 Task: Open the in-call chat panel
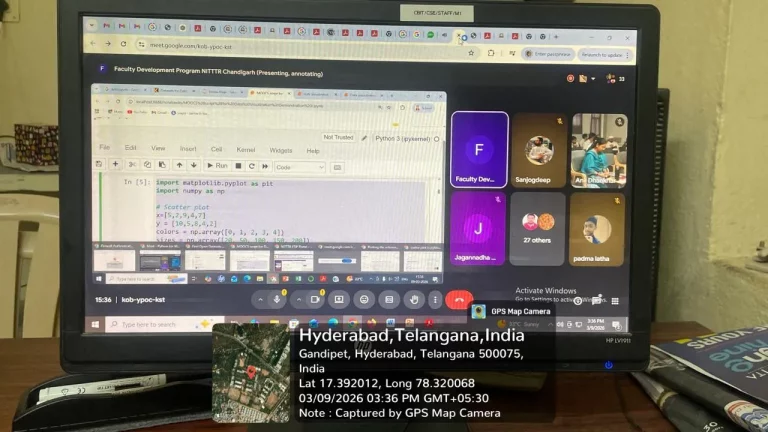[597, 300]
